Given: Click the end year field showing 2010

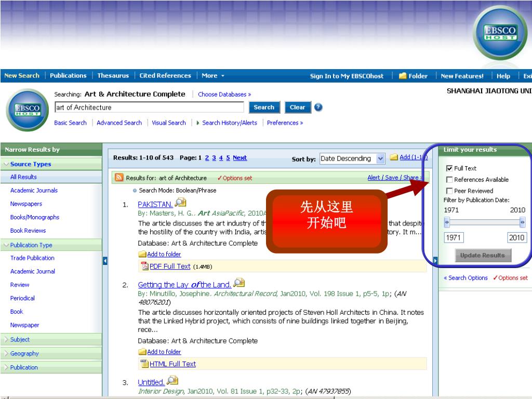Looking at the screenshot, I should 516,237.
